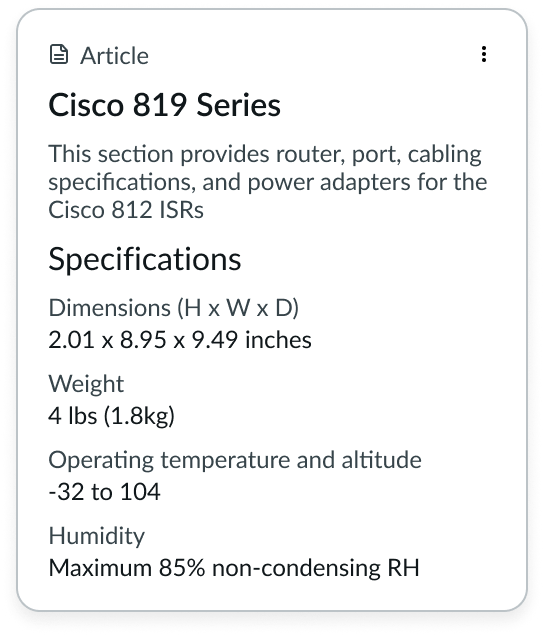Select the 4 lbs (1.8kg) value
The width and height of the screenshot is (544, 636).
click(x=112, y=416)
